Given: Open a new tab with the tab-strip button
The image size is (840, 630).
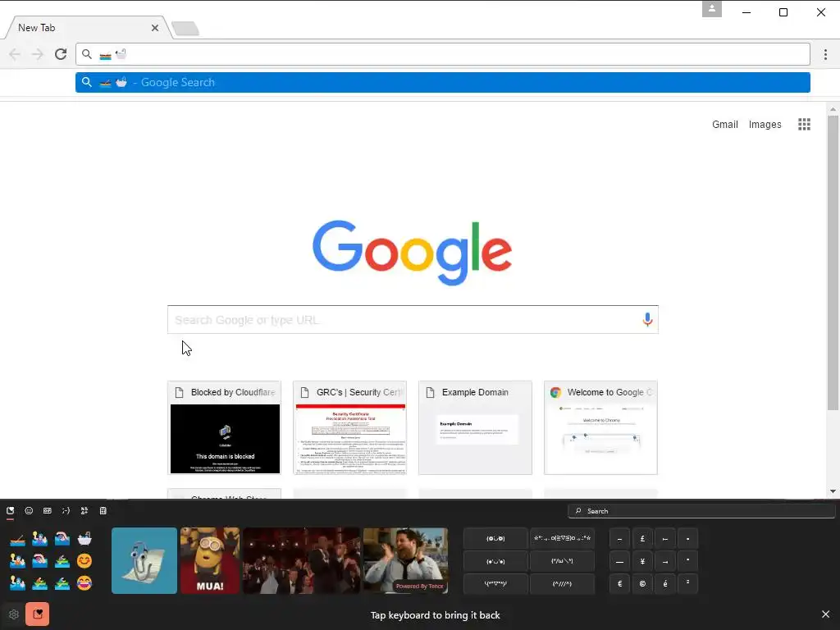Looking at the screenshot, I should pos(186,29).
